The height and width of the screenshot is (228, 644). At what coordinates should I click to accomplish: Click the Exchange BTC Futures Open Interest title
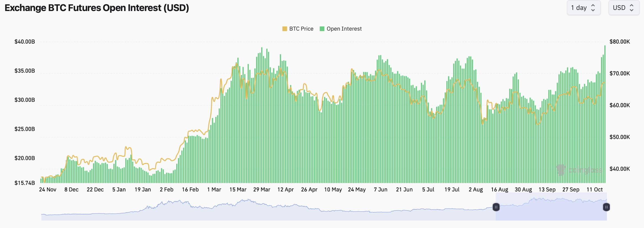(x=97, y=8)
